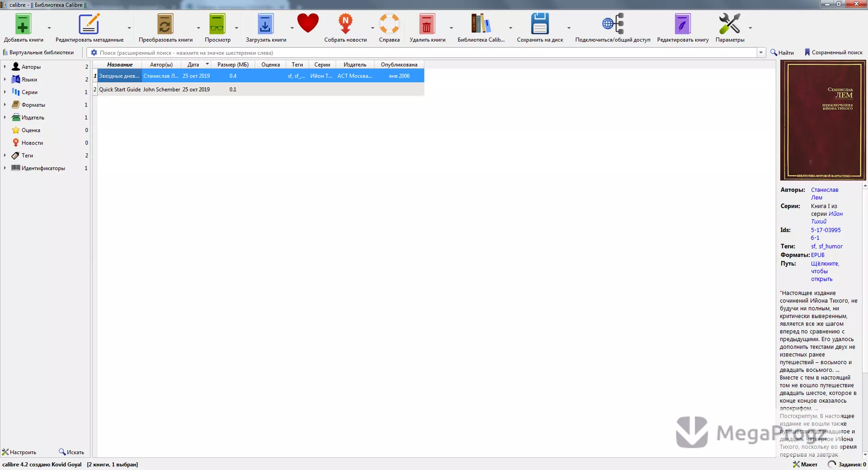Sort by Название column header
Screen dimensions: 868x470
[120, 65]
